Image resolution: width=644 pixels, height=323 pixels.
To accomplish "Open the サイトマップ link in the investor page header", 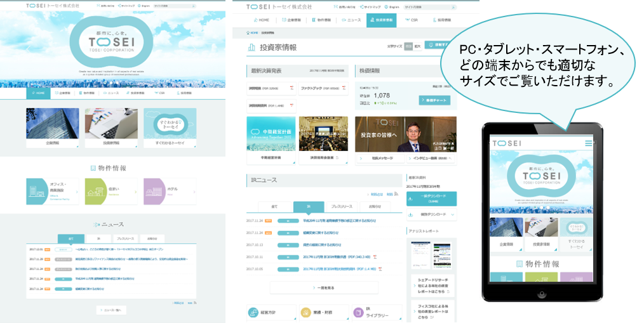I will point(370,8).
